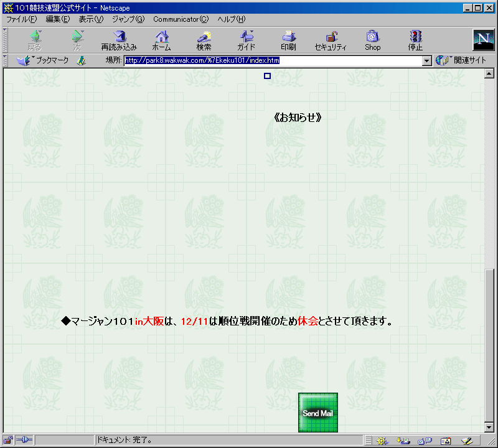Screen dimensions: 498x448
Task: Open Security (セキュリティ) info
Action: point(331,40)
